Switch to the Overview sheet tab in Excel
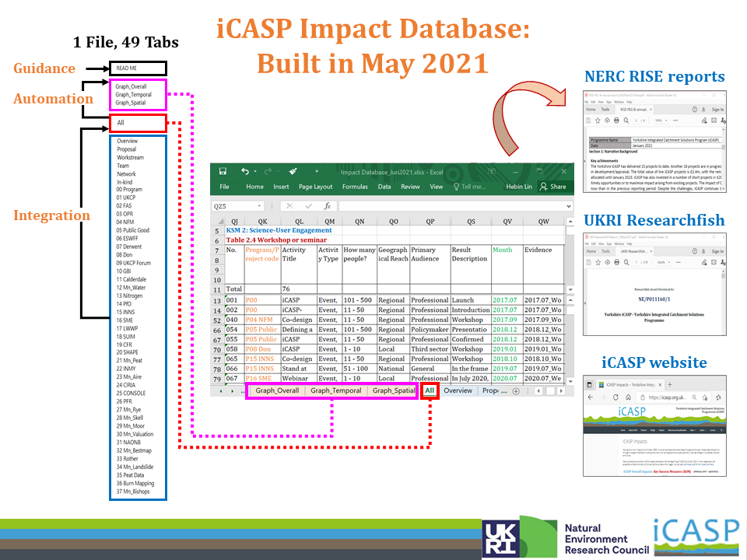Screen dimensions: 747x560 (458, 390)
